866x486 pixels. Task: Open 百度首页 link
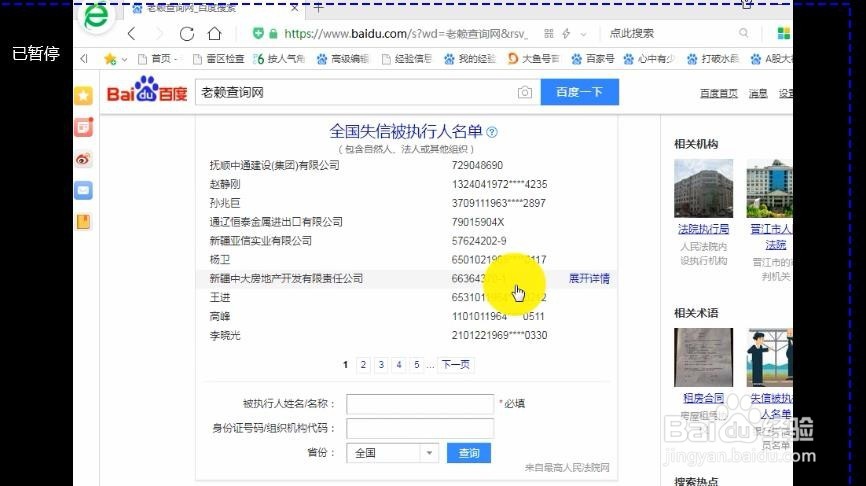719,93
